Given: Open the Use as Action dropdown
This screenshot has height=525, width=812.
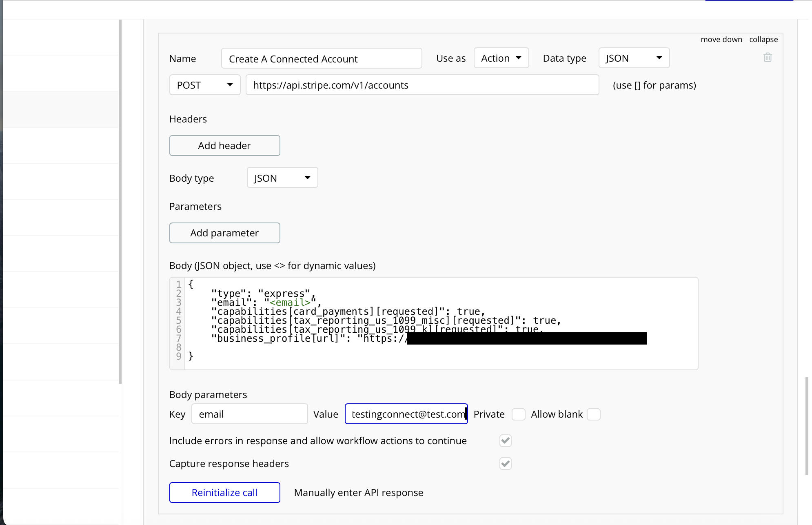Looking at the screenshot, I should point(501,58).
